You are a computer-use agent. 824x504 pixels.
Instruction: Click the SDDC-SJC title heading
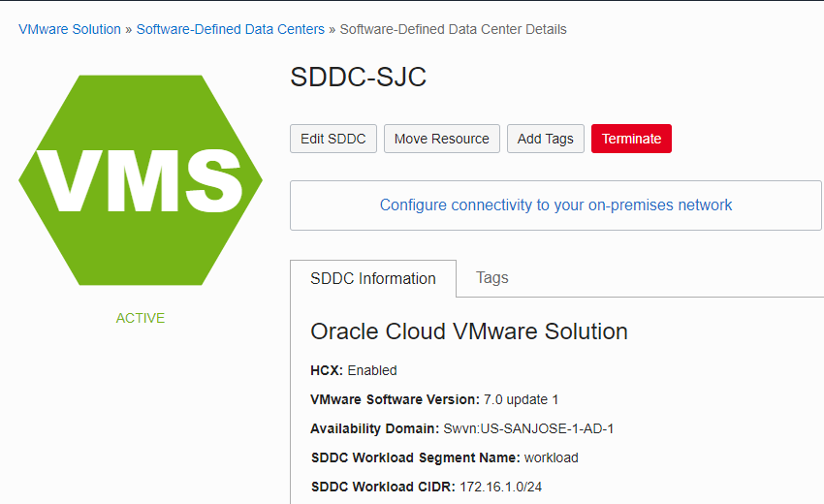pos(358,78)
